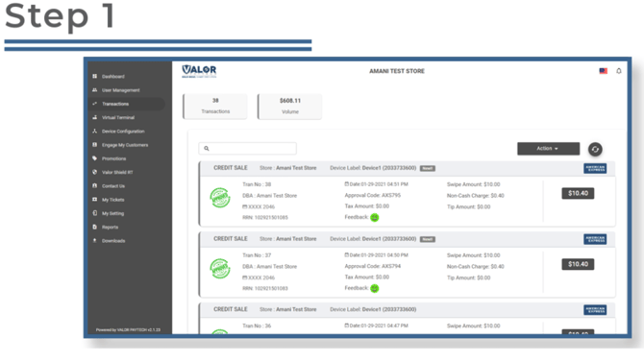Click the refresh transactions button
Screen dimensions: 644x362
595,150
